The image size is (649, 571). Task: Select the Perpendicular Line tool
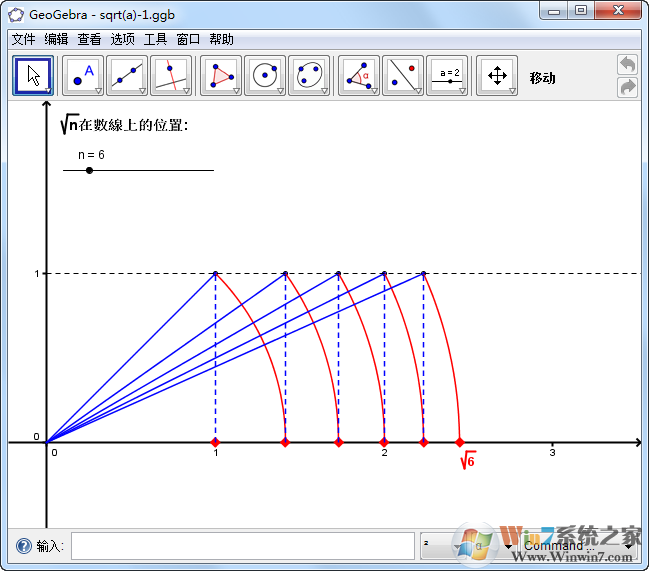tap(171, 76)
